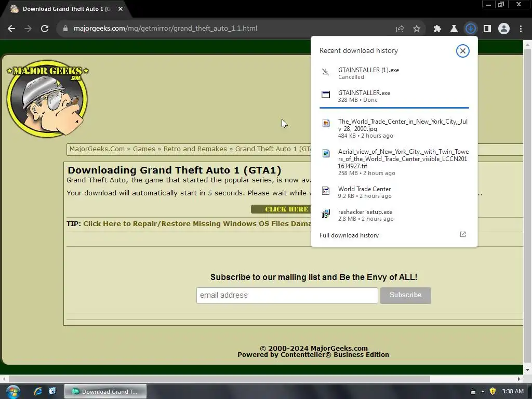This screenshot has height=399, width=532.
Task: Click the forward navigation arrow
Action: (28, 29)
